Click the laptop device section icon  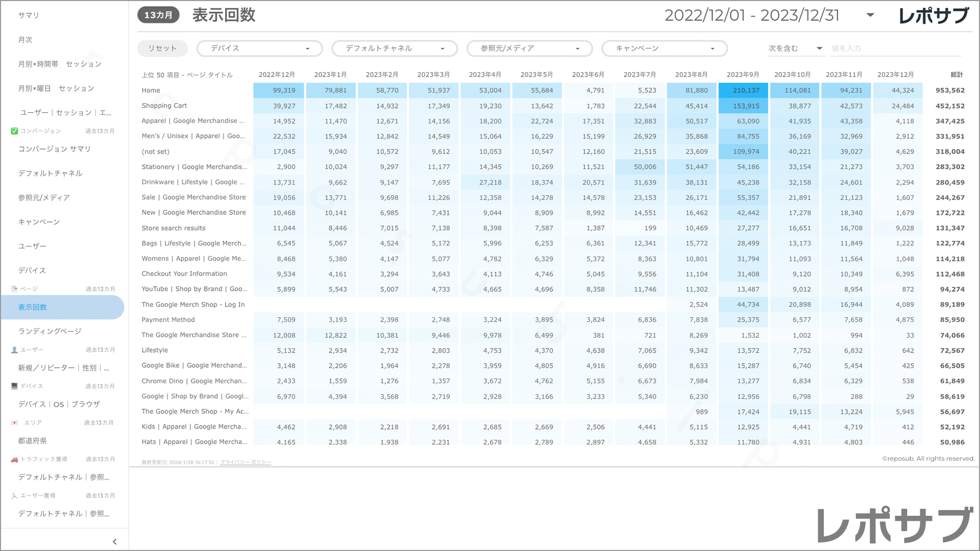pyautogui.click(x=14, y=386)
